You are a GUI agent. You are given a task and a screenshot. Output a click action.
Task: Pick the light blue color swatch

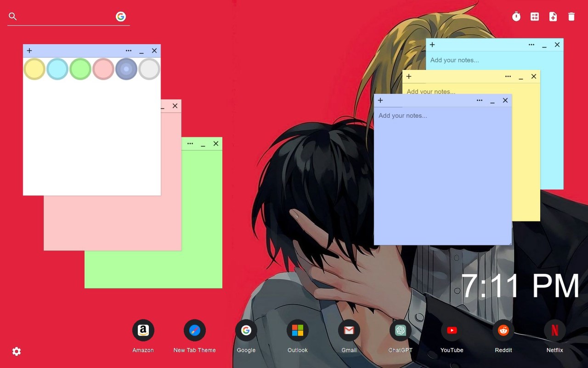click(x=57, y=69)
